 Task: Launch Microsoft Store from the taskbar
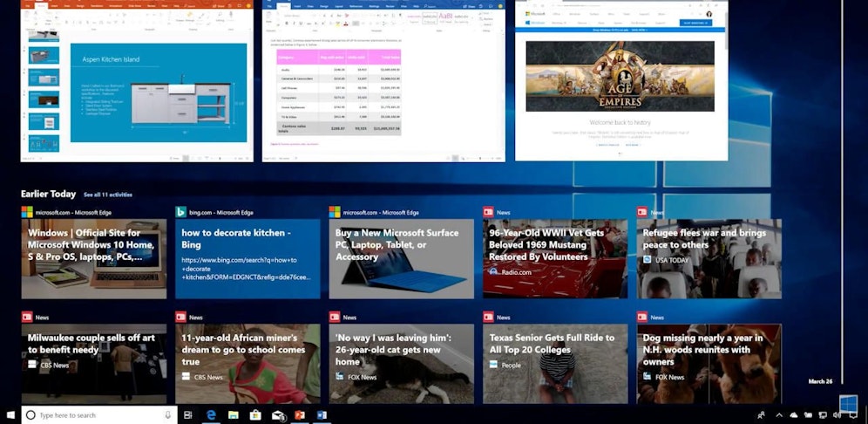click(255, 415)
